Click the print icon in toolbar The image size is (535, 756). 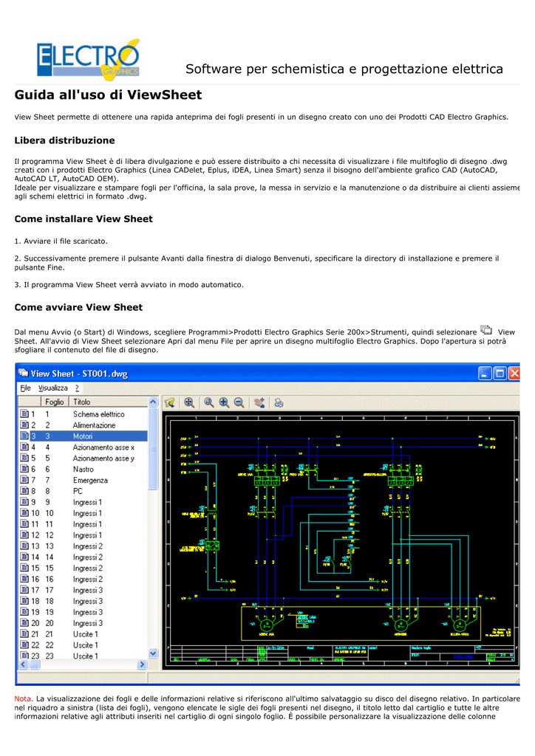[x=279, y=402]
